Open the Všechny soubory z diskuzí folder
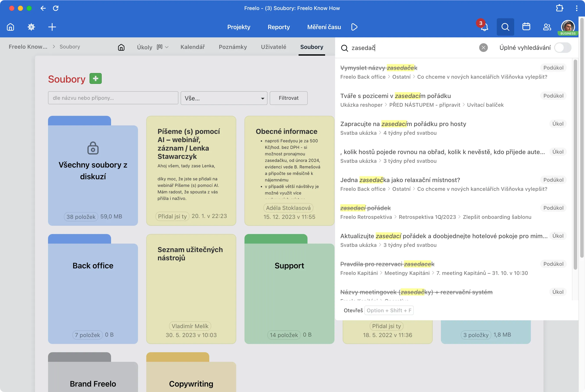585x392 pixels. [x=93, y=171]
